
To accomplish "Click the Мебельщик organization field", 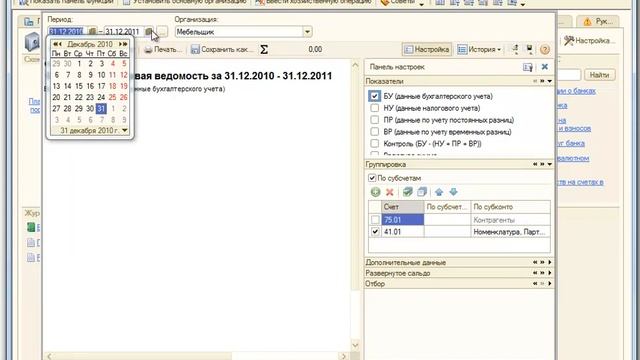I will click(239, 32).
